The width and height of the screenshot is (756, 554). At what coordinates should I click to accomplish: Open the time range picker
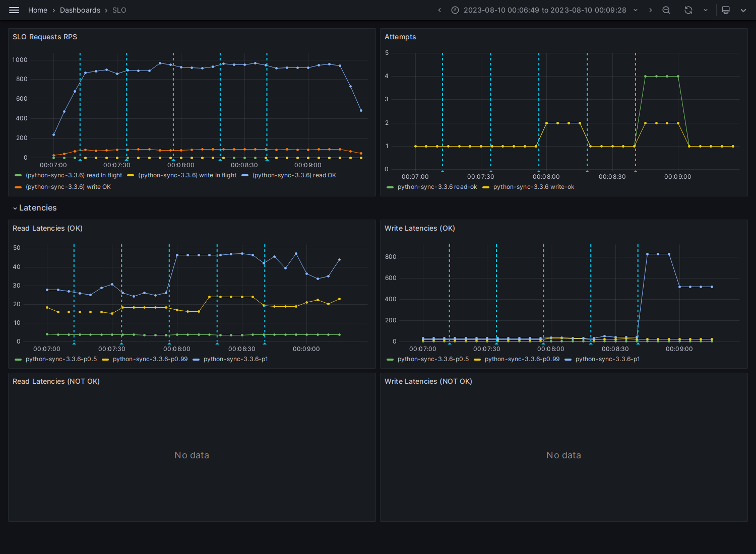(x=545, y=10)
